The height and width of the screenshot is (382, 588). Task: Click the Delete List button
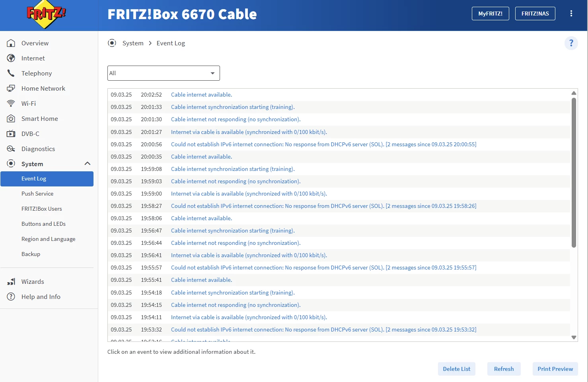coord(456,369)
